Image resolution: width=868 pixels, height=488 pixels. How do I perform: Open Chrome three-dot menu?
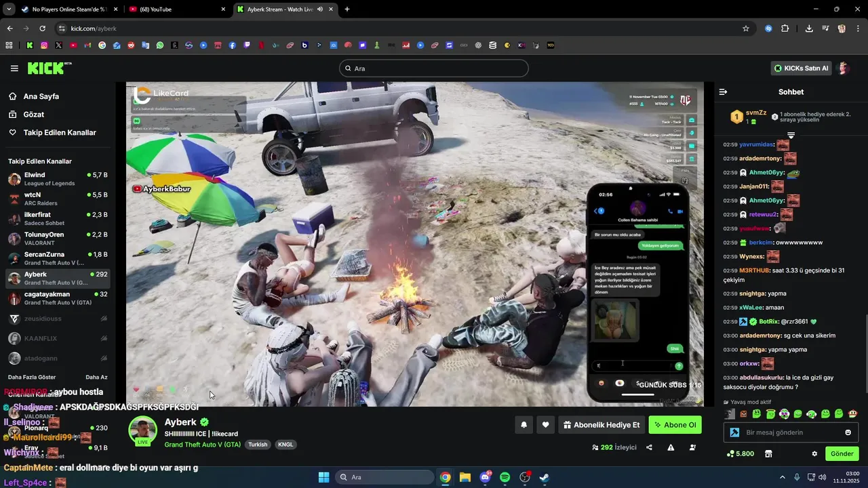point(857,28)
